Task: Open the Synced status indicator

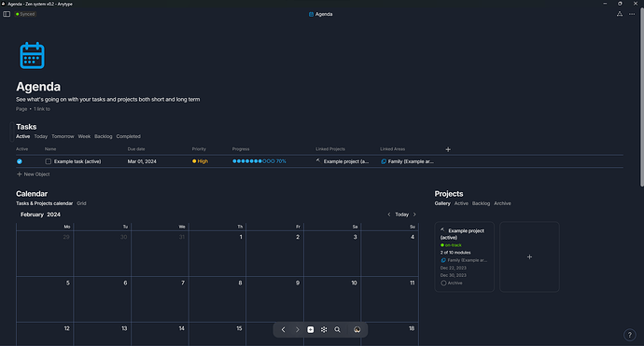Action: click(x=25, y=14)
